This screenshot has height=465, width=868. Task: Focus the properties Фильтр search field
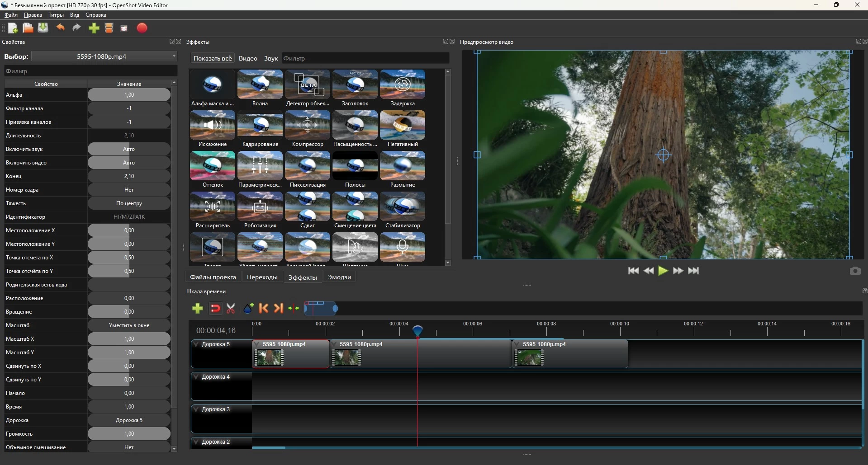click(x=90, y=71)
